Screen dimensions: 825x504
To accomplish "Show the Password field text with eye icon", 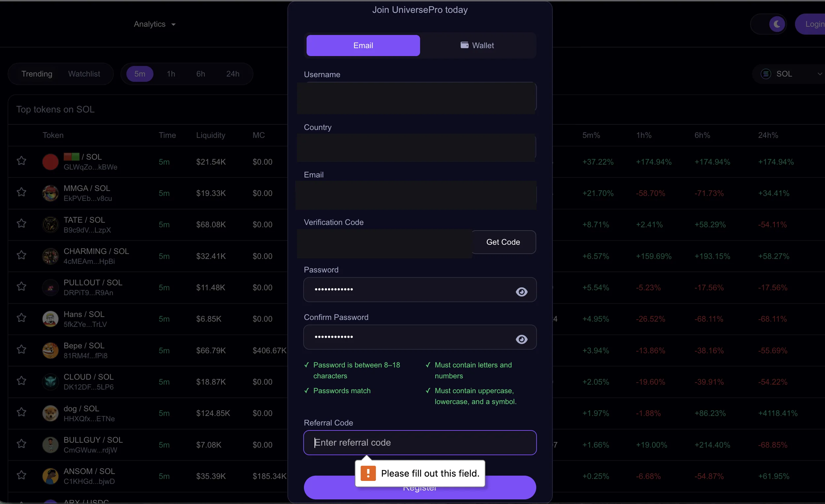I will click(x=521, y=292).
